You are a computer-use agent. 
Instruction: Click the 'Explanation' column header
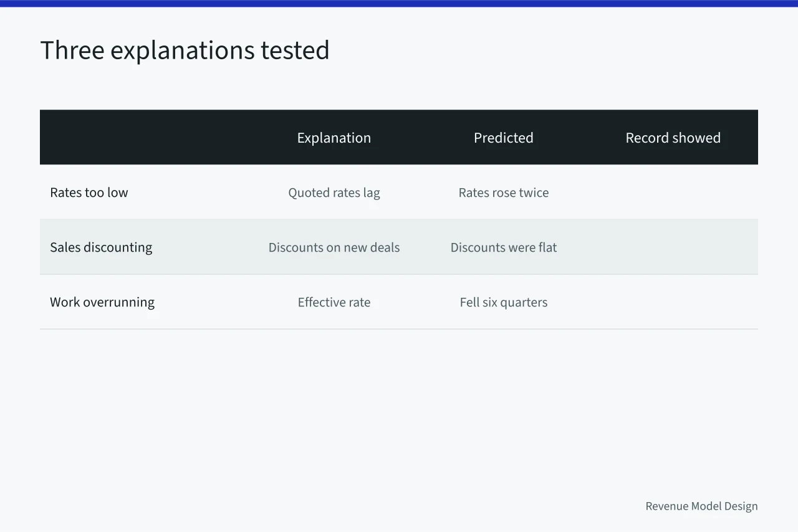coord(334,138)
